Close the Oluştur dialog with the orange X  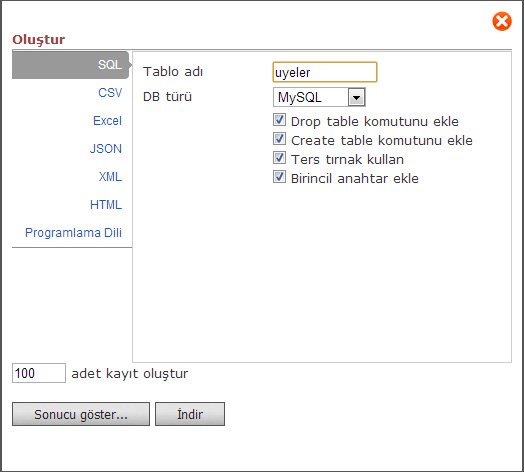tap(502, 21)
